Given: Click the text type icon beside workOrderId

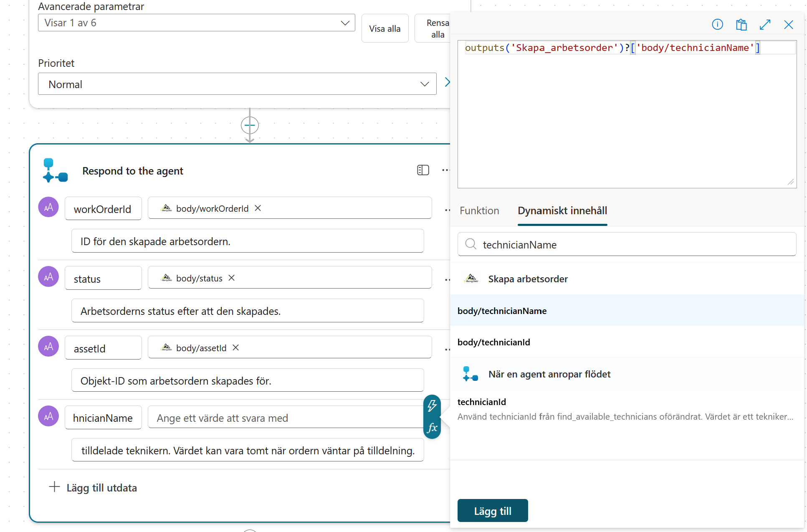Looking at the screenshot, I should tap(48, 207).
